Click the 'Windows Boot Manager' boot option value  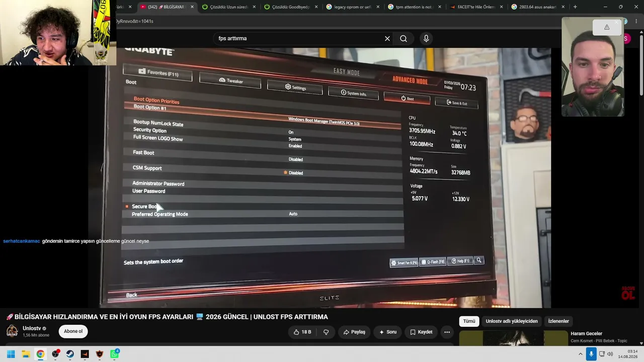pos(324,121)
